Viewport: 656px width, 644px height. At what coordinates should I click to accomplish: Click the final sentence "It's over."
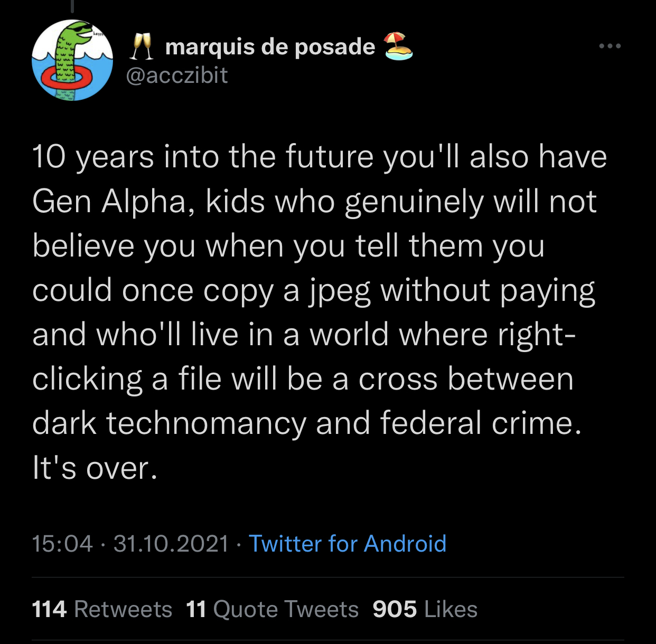click(x=95, y=468)
